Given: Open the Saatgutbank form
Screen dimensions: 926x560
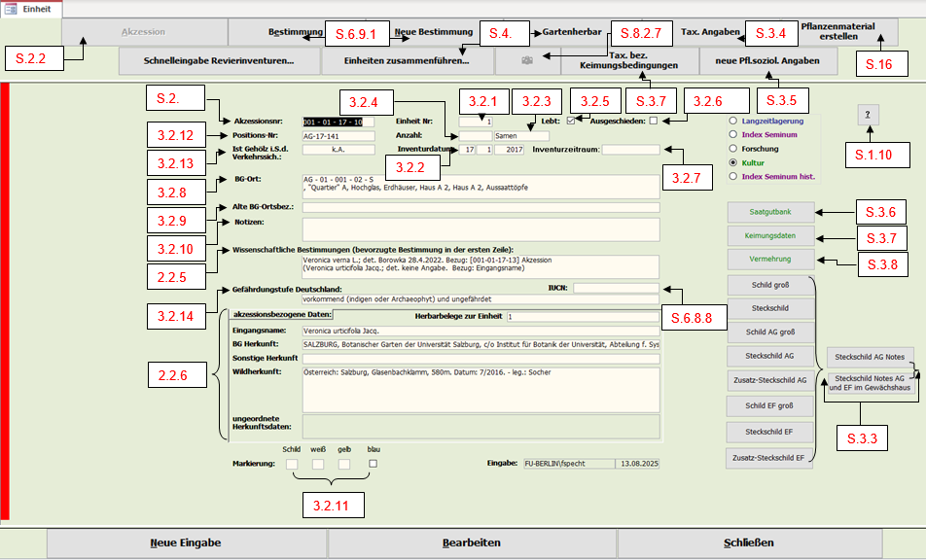Looking at the screenshot, I should (769, 211).
